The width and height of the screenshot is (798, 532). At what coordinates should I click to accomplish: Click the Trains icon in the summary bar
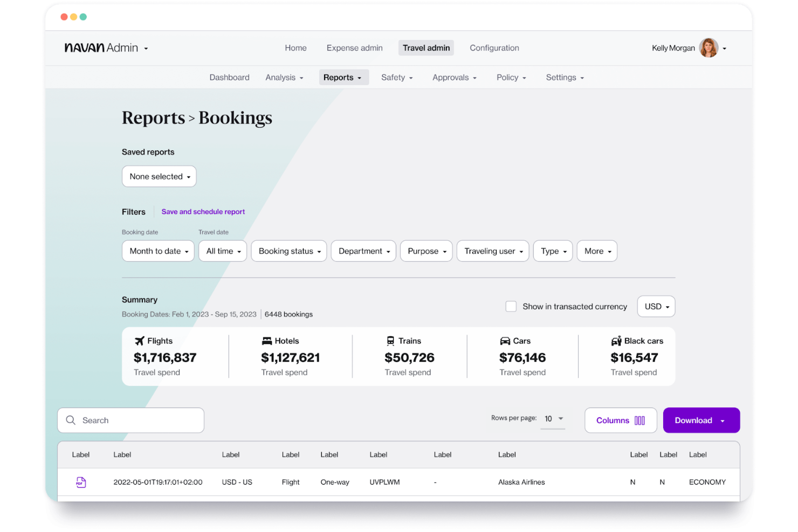click(390, 340)
